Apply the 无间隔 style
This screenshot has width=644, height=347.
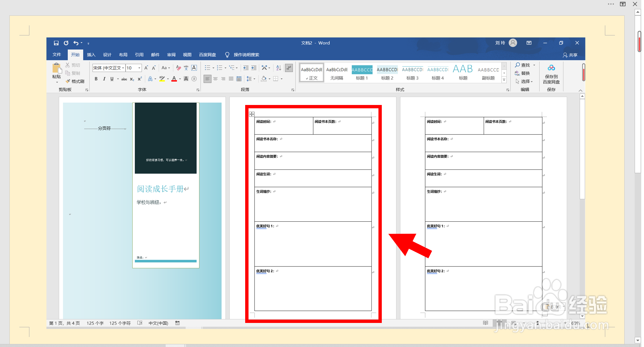(x=337, y=73)
